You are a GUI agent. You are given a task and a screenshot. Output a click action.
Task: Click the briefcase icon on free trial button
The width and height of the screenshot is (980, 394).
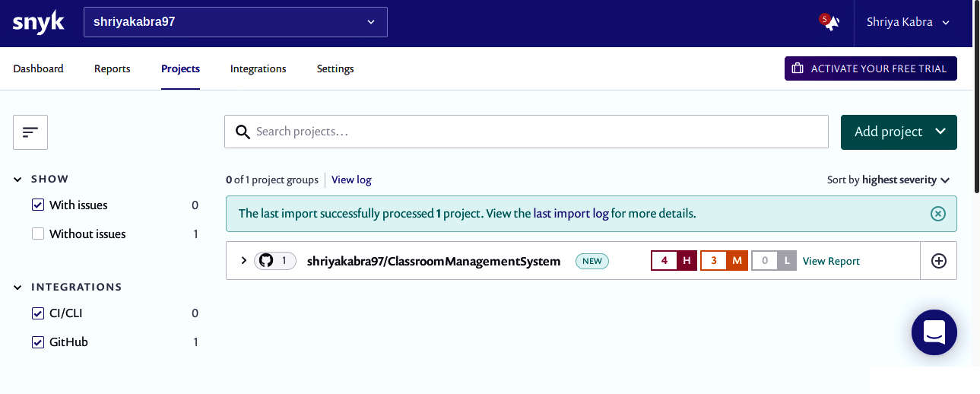click(x=798, y=68)
